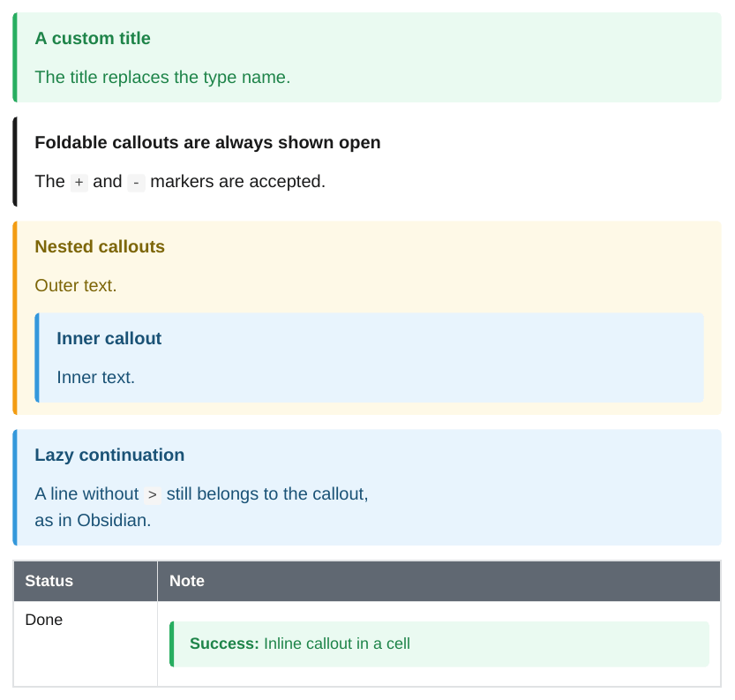Click the '+' inline code marker

(79, 183)
